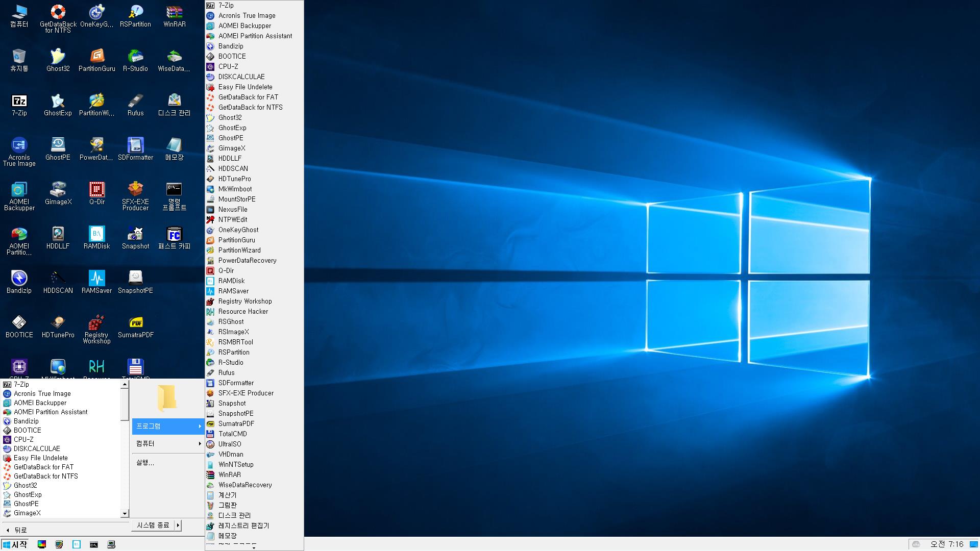Expand the 프로그램 submenu in start menu
This screenshot has width=980, height=551.
(168, 426)
